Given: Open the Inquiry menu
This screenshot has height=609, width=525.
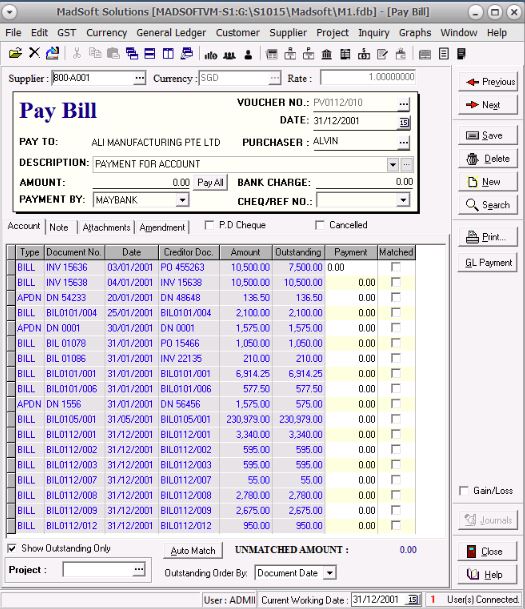Looking at the screenshot, I should 374,33.
